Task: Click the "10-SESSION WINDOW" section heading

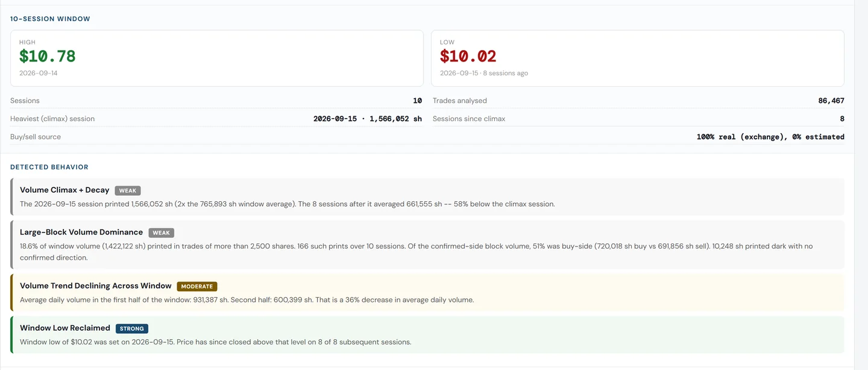Action: [x=50, y=19]
